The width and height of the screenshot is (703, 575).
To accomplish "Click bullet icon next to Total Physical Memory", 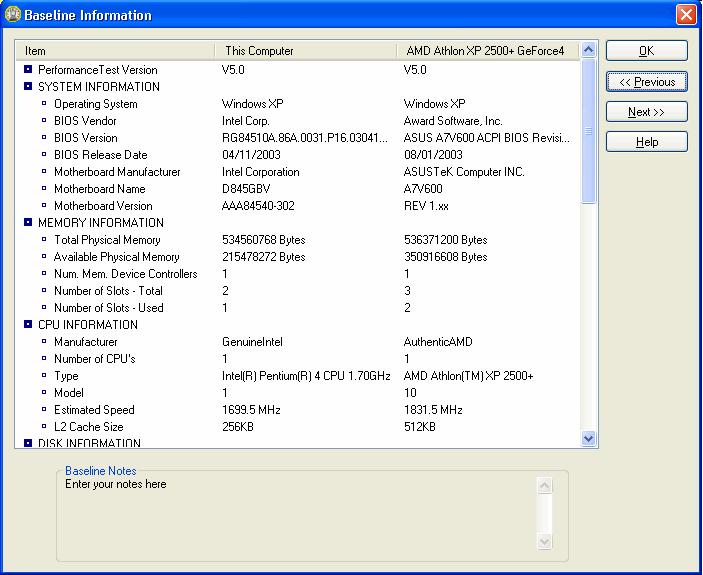I will click(x=44, y=239).
